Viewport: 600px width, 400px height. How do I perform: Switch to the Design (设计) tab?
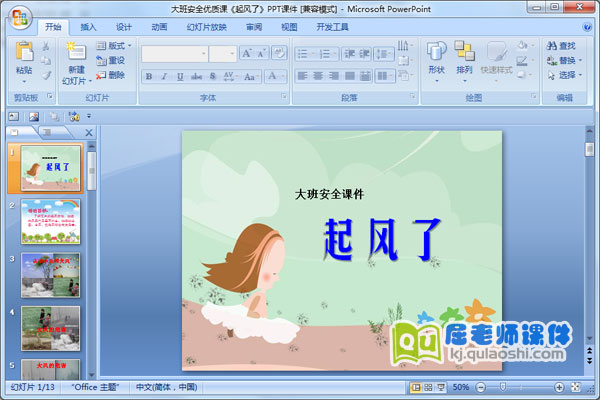[124, 27]
